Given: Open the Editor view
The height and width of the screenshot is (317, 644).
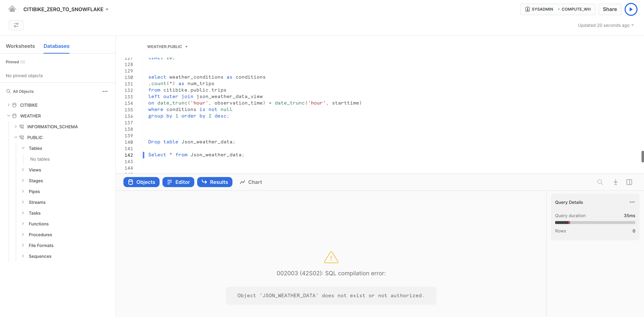Looking at the screenshot, I should [x=178, y=182].
